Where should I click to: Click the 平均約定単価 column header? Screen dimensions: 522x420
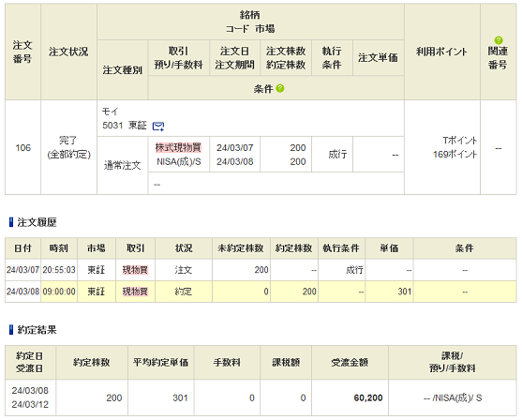[161, 363]
